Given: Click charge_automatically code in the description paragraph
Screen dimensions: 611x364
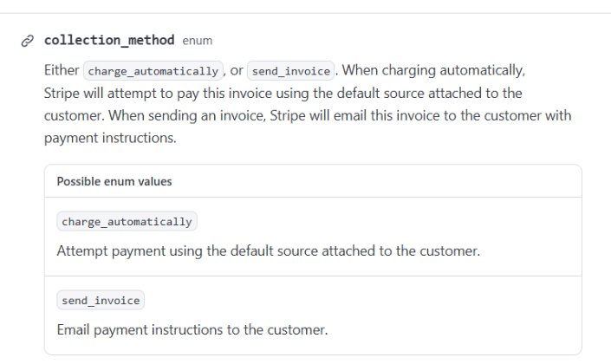Looking at the screenshot, I should click(x=153, y=71).
